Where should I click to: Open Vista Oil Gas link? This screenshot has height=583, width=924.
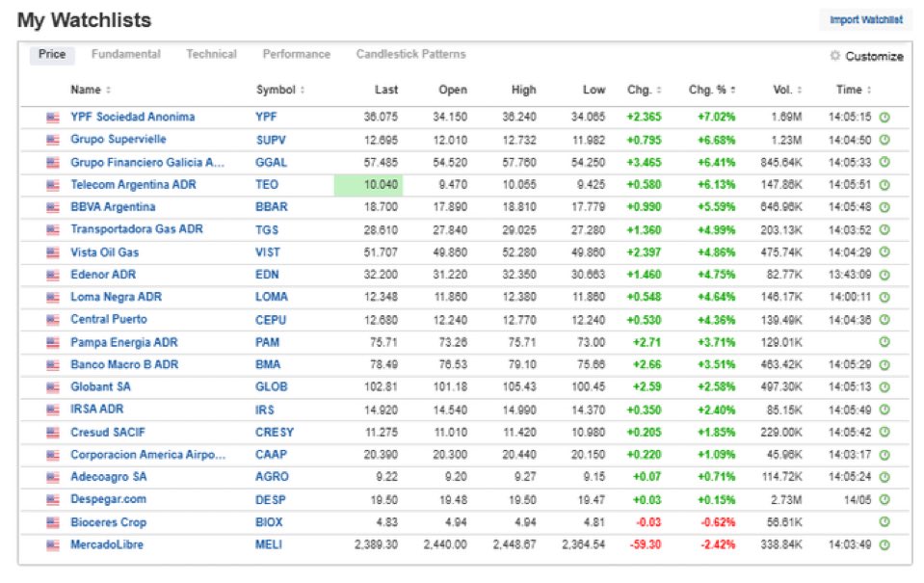pyautogui.click(x=105, y=252)
